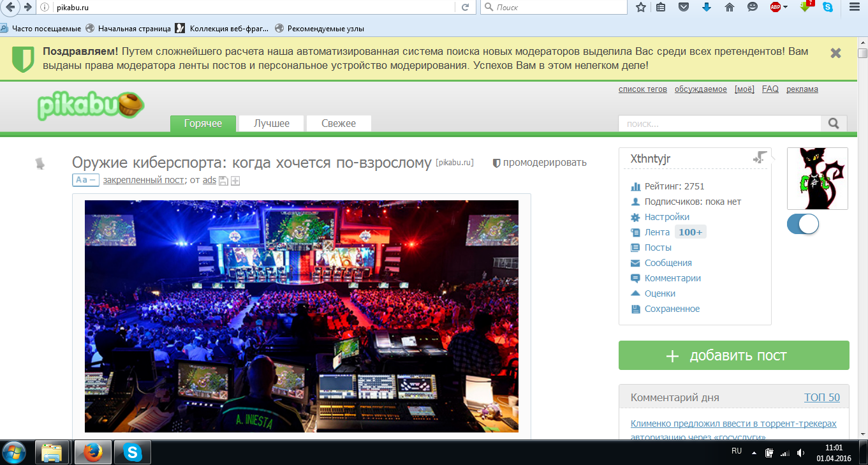
Task: Open the ТОП 50 link
Action: point(821,397)
